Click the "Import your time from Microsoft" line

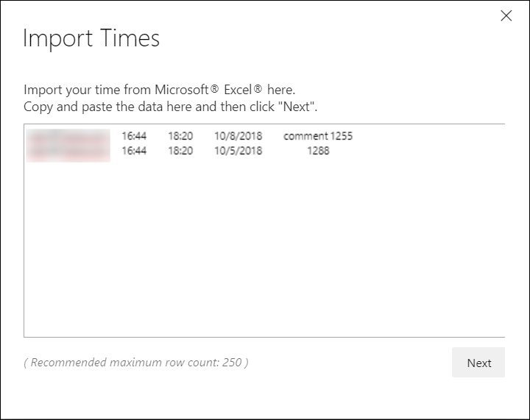160,90
